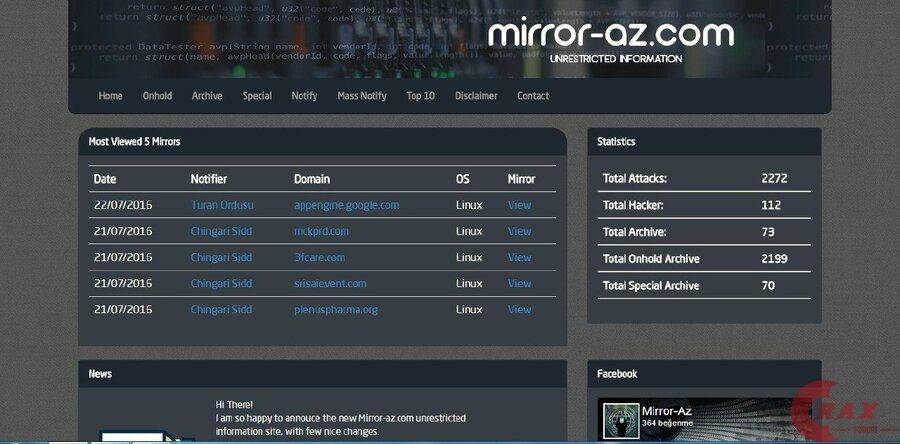Click the Total Hacker value 112

click(x=771, y=205)
